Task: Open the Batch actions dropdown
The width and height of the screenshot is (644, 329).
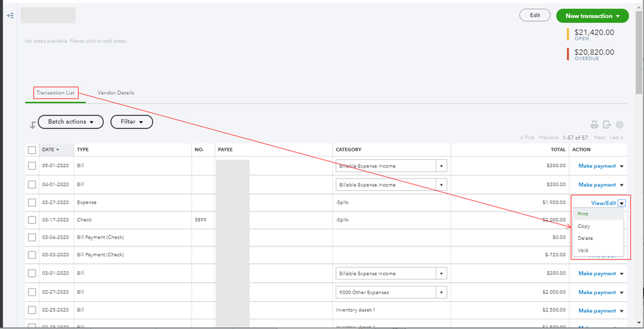Action: pyautogui.click(x=71, y=121)
